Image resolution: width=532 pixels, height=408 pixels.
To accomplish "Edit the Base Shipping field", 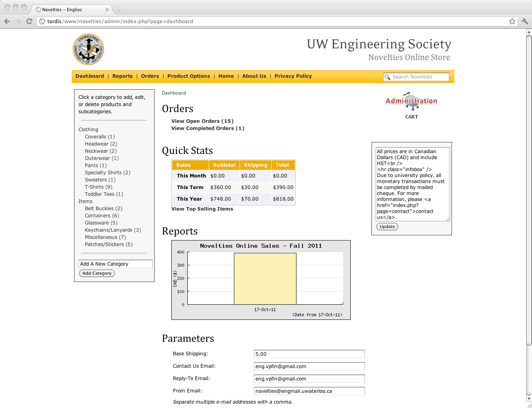I will (x=309, y=354).
